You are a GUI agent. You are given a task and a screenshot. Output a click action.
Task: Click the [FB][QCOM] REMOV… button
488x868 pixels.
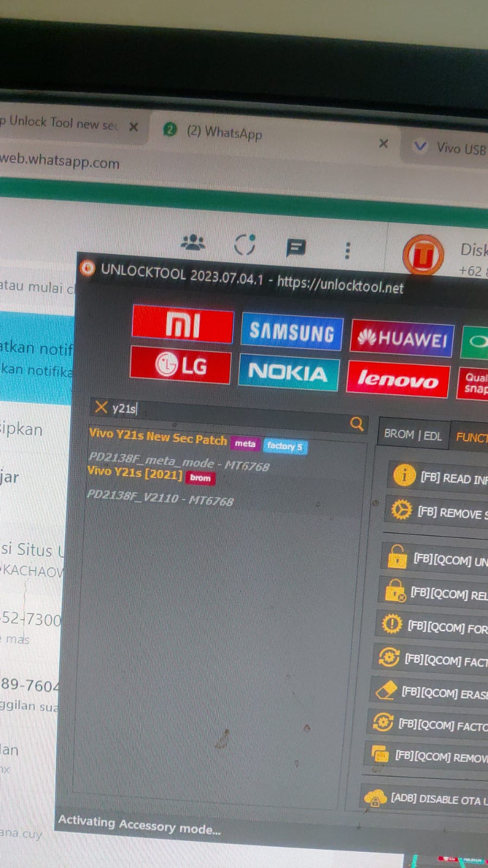pos(426,755)
